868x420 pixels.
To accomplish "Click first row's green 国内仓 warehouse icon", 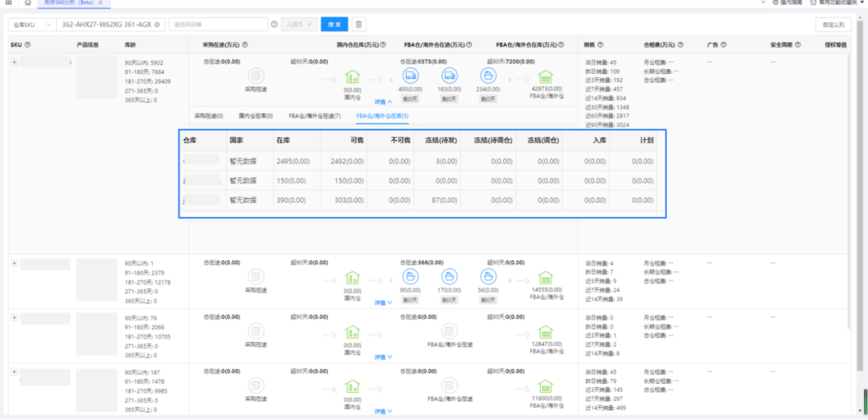I will click(352, 77).
